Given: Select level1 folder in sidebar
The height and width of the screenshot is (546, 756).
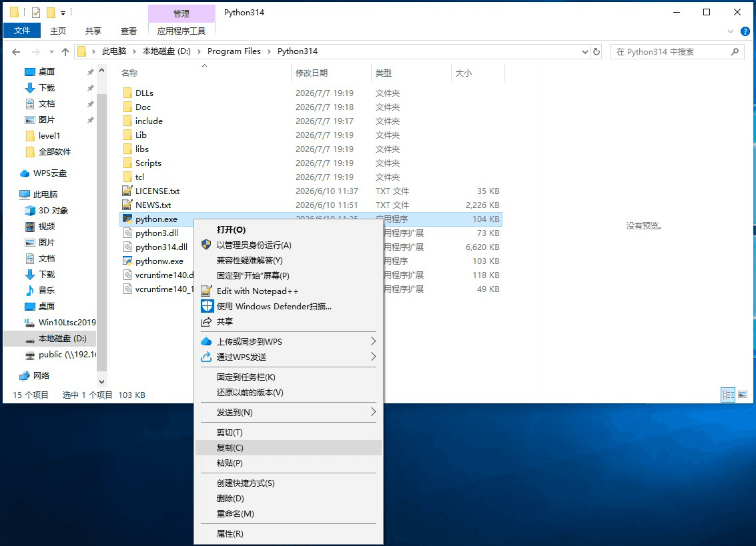Looking at the screenshot, I should (x=49, y=136).
